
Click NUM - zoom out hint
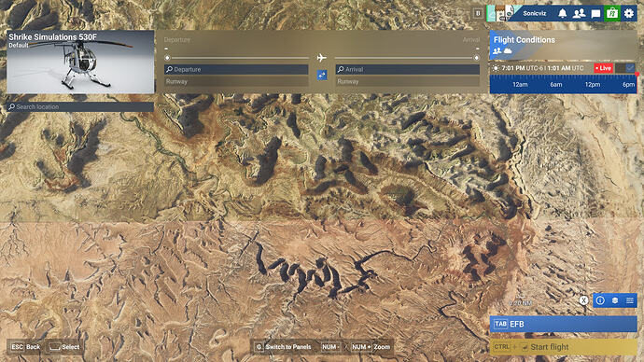click(331, 347)
